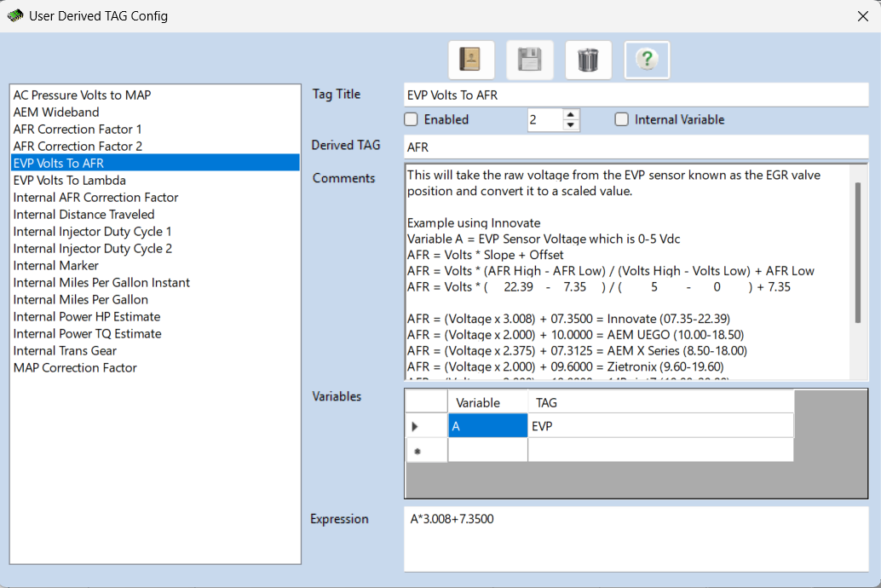The image size is (881, 588).
Task: Increase the numeric spinner value
Action: click(x=571, y=114)
